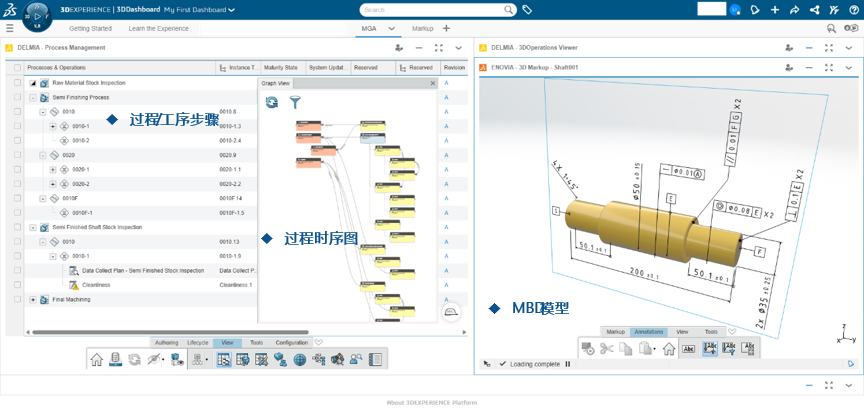
Task: Collapse Semi Finished Shaft Stock Inspection node
Action: coord(33,228)
